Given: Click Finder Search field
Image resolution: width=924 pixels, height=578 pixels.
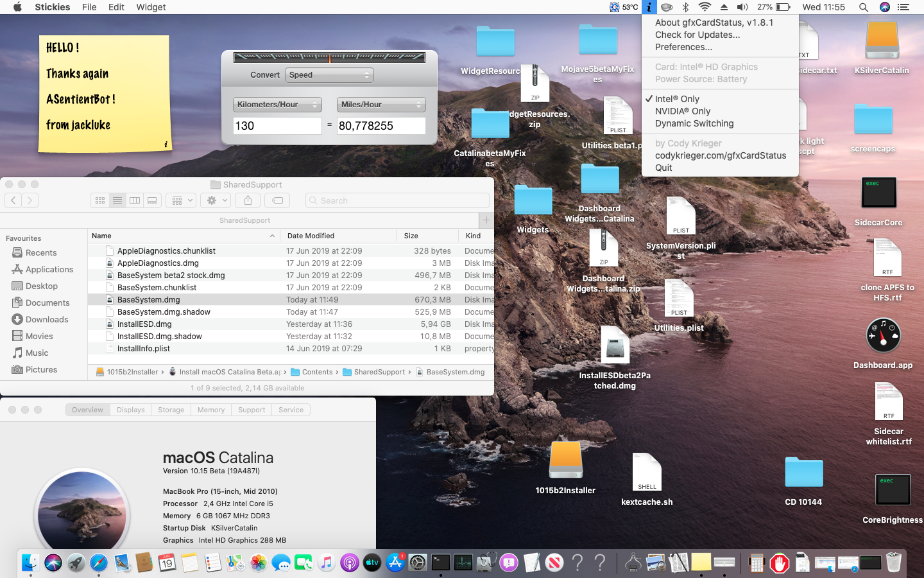Looking at the screenshot, I should (397, 200).
